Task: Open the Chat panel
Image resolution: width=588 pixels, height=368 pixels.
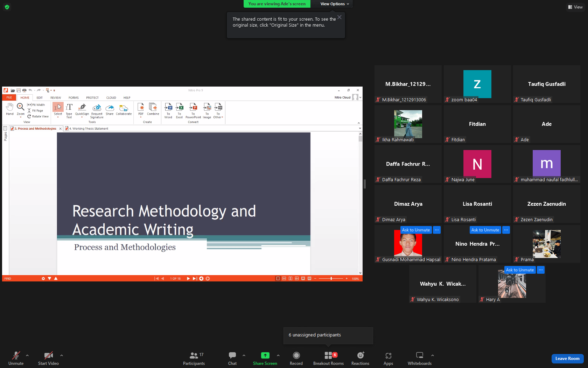Action: point(232,359)
